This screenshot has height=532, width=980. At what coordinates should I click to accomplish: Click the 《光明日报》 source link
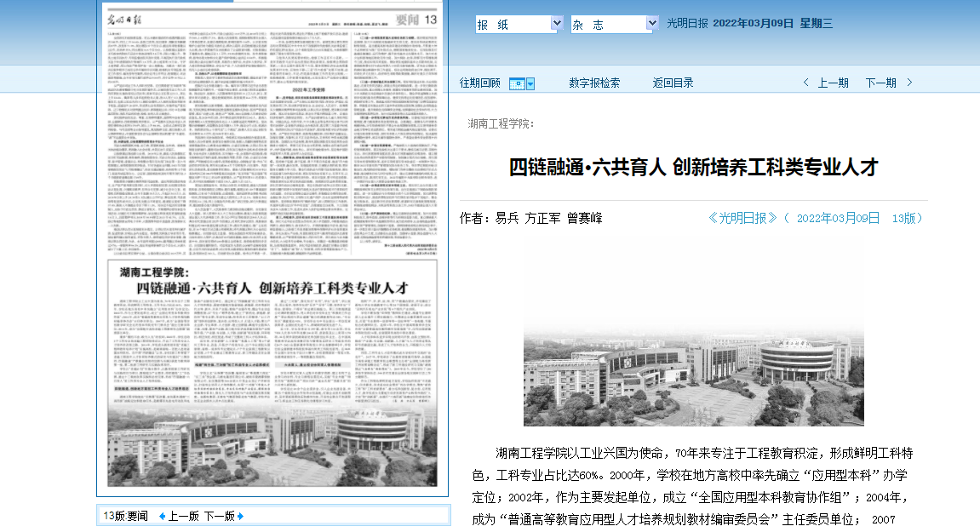pyautogui.click(x=742, y=218)
